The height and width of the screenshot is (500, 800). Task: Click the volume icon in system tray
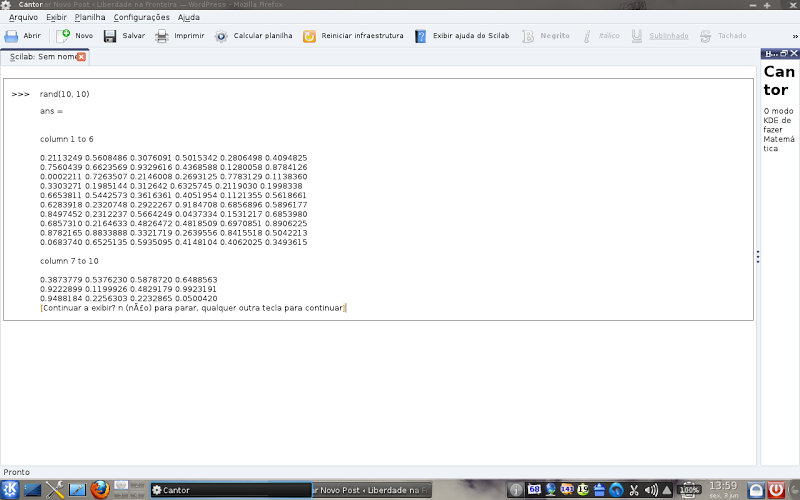[x=651, y=490]
